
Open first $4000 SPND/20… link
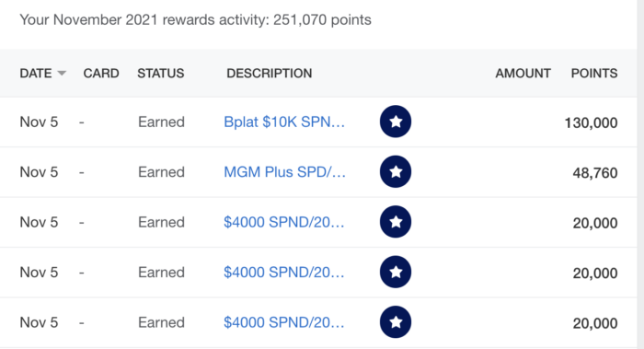tap(284, 223)
